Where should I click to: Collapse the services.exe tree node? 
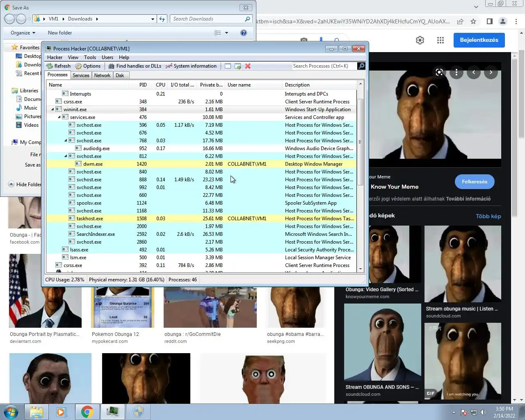(x=59, y=117)
